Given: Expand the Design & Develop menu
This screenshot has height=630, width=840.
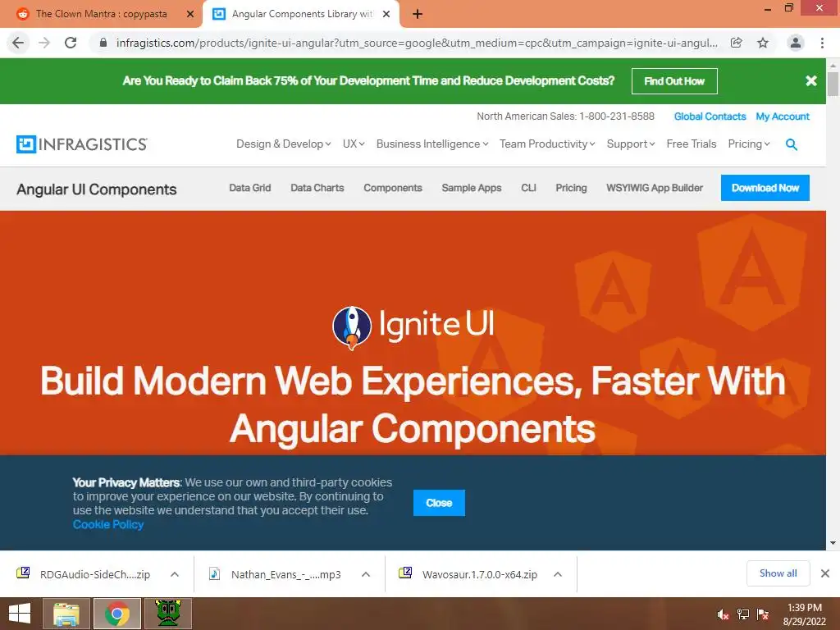Looking at the screenshot, I should point(283,144).
